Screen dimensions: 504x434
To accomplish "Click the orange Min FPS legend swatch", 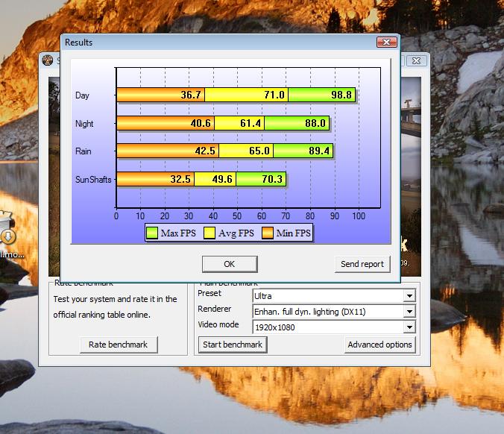I will [268, 233].
